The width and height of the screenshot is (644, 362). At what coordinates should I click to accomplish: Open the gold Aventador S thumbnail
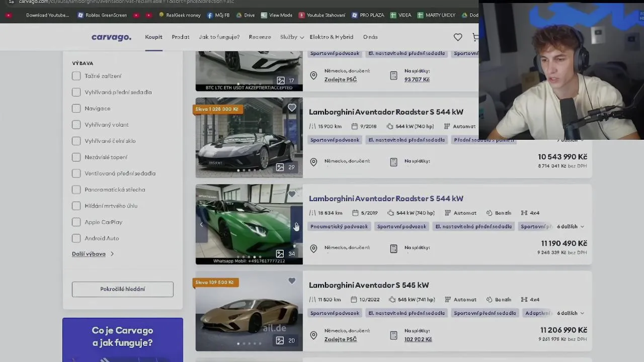(x=249, y=311)
